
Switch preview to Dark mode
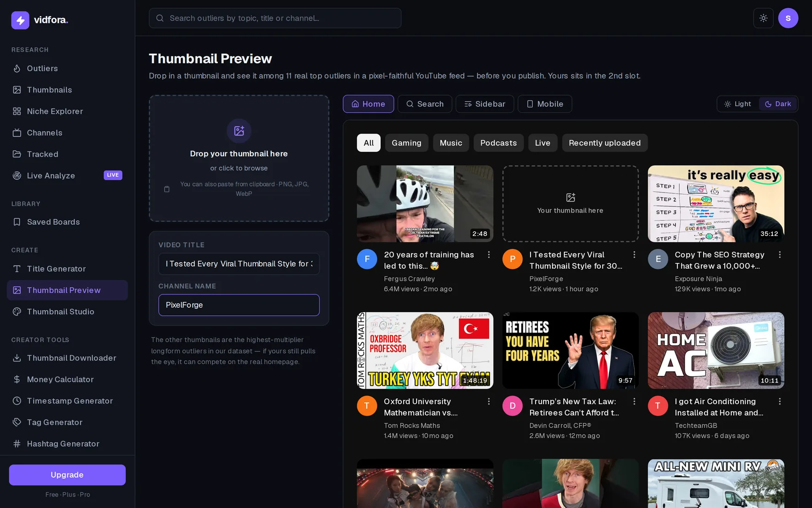coord(778,104)
